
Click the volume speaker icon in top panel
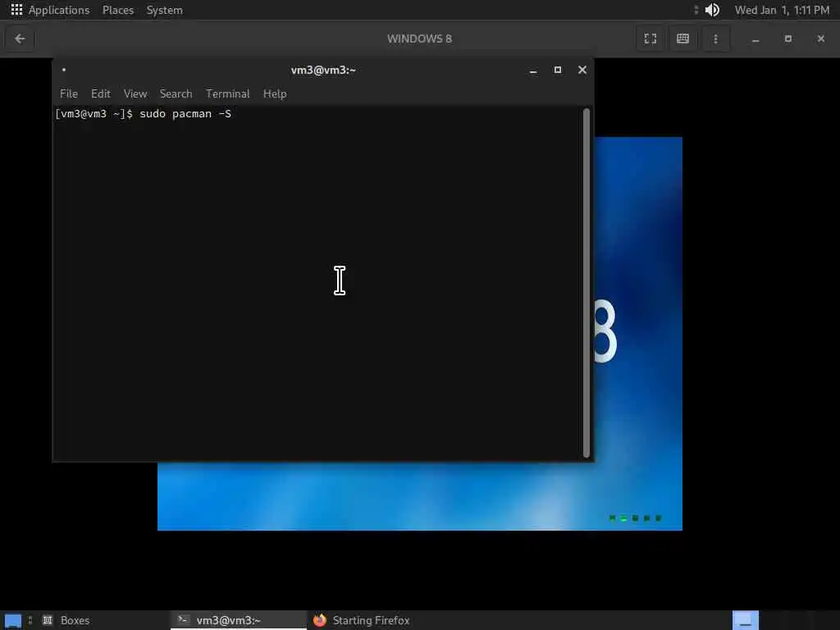(x=712, y=10)
